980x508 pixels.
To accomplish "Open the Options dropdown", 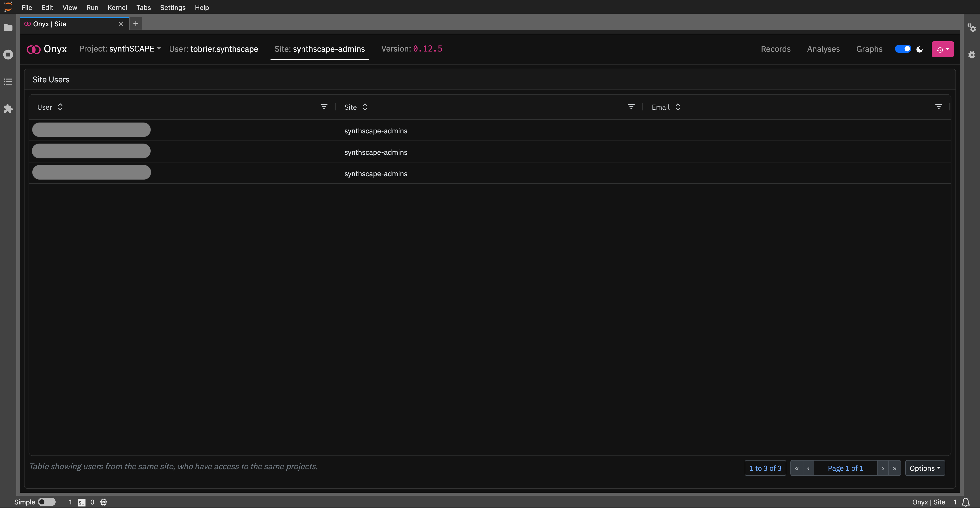I will [925, 468].
